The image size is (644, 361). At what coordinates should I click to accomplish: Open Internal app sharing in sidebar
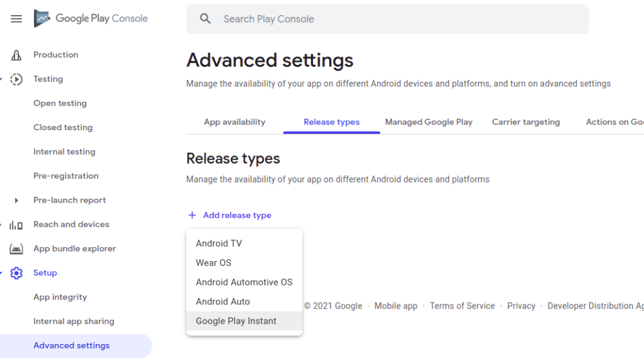[74, 321]
